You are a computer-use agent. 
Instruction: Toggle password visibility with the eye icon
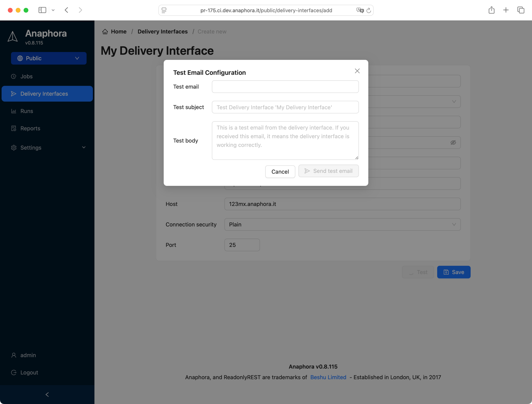tap(453, 142)
